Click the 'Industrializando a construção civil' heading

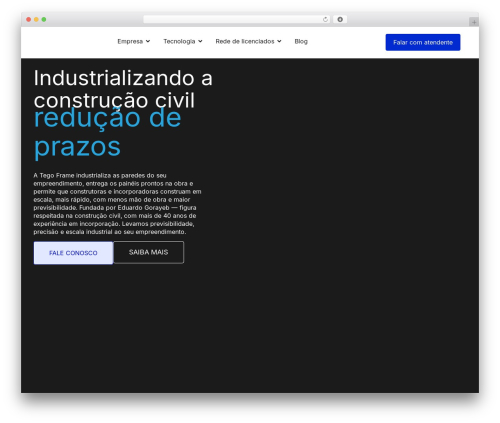tap(123, 89)
